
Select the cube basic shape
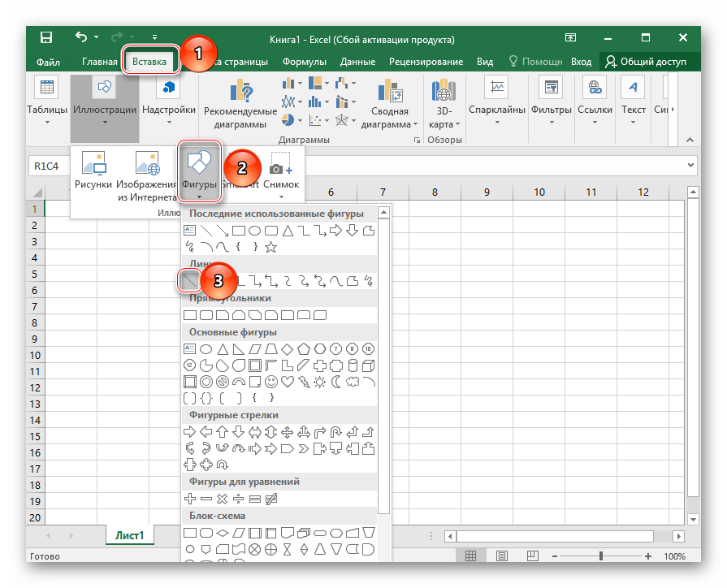click(368, 365)
